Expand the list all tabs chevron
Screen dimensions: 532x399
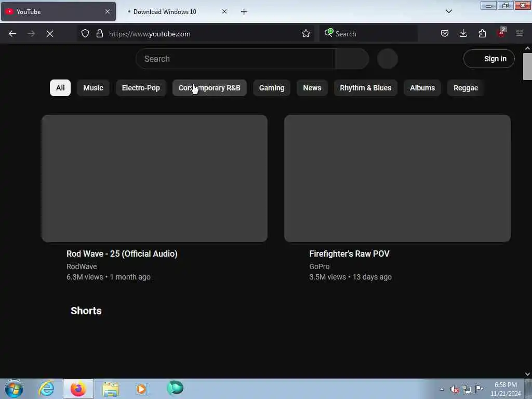coord(449,11)
